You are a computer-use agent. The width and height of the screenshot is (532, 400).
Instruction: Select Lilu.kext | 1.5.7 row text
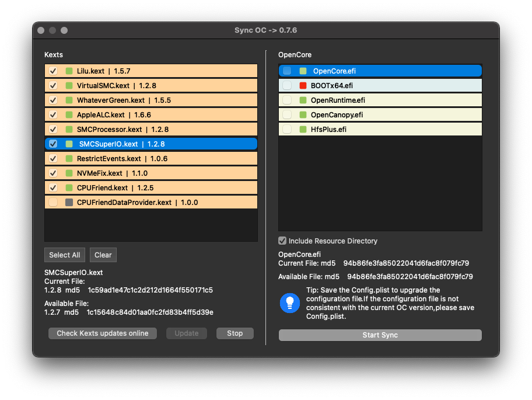point(103,71)
